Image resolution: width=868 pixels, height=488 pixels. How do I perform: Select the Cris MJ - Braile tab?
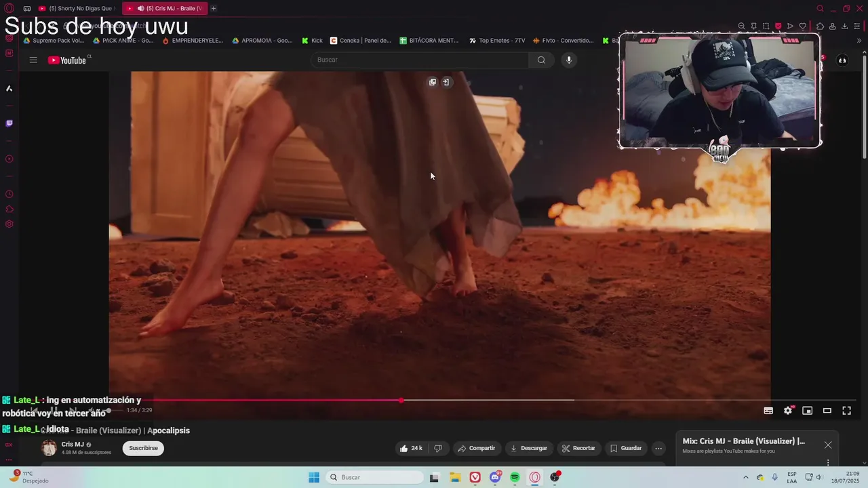coord(165,8)
